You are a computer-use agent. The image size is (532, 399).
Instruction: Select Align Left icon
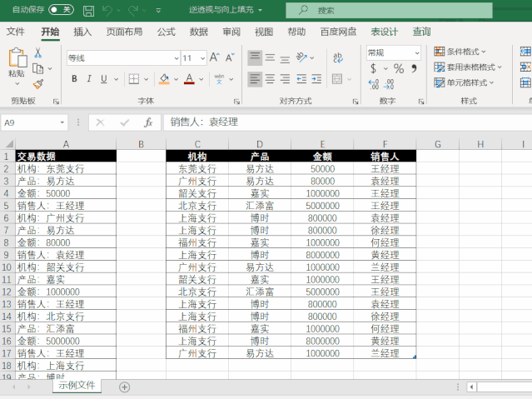pyautogui.click(x=255, y=79)
